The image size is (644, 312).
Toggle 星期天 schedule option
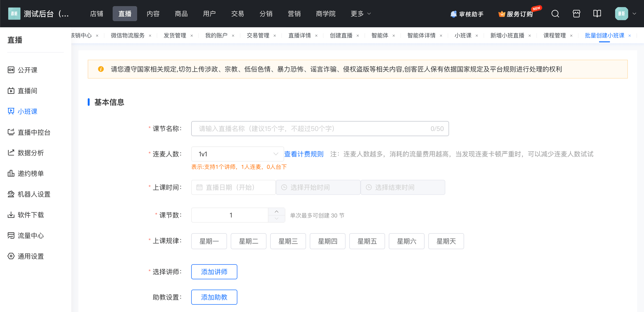tap(446, 241)
